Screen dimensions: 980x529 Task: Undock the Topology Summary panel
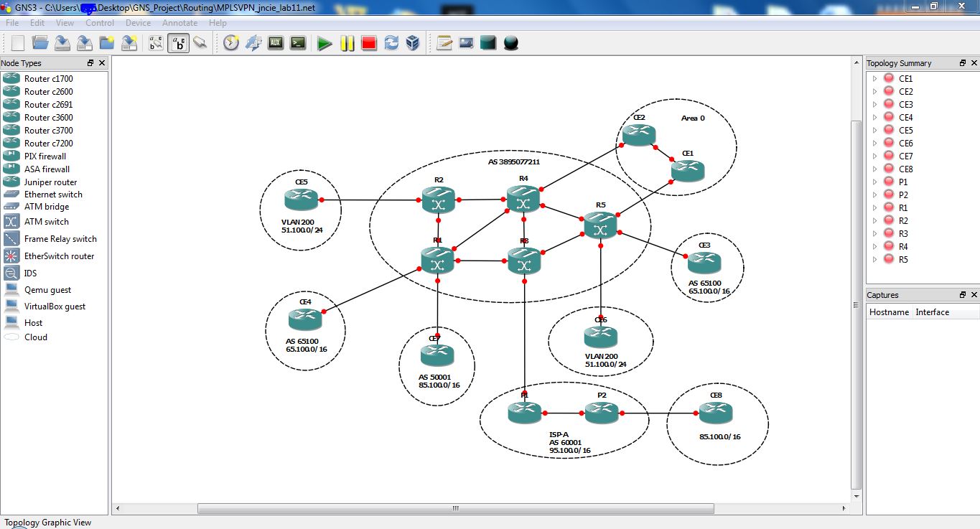[x=963, y=63]
